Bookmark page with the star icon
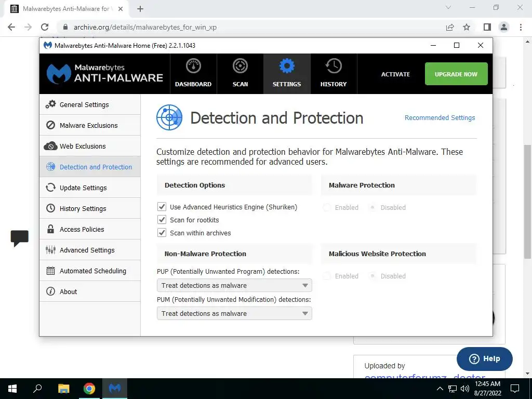 (467, 27)
